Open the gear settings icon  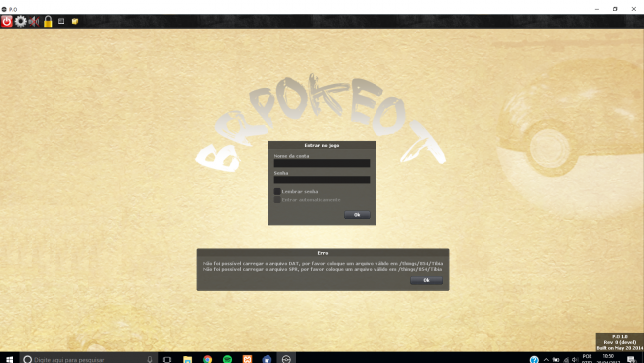(20, 21)
